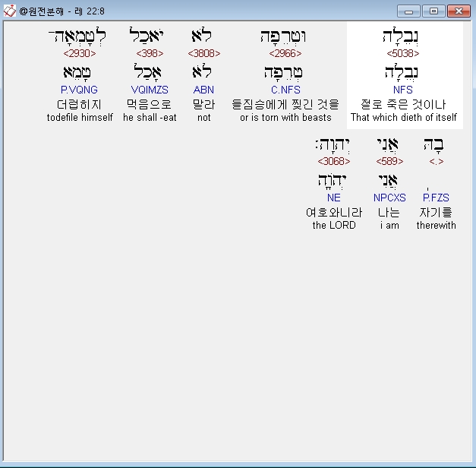The height and width of the screenshot is (468, 476).
Task: Click Strong's number <5038>
Action: point(403,53)
